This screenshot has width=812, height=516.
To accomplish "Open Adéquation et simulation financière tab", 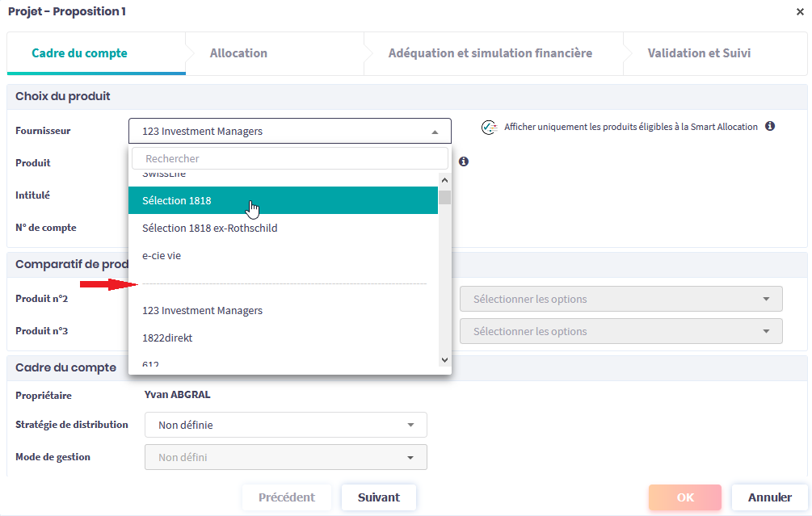I will [490, 53].
